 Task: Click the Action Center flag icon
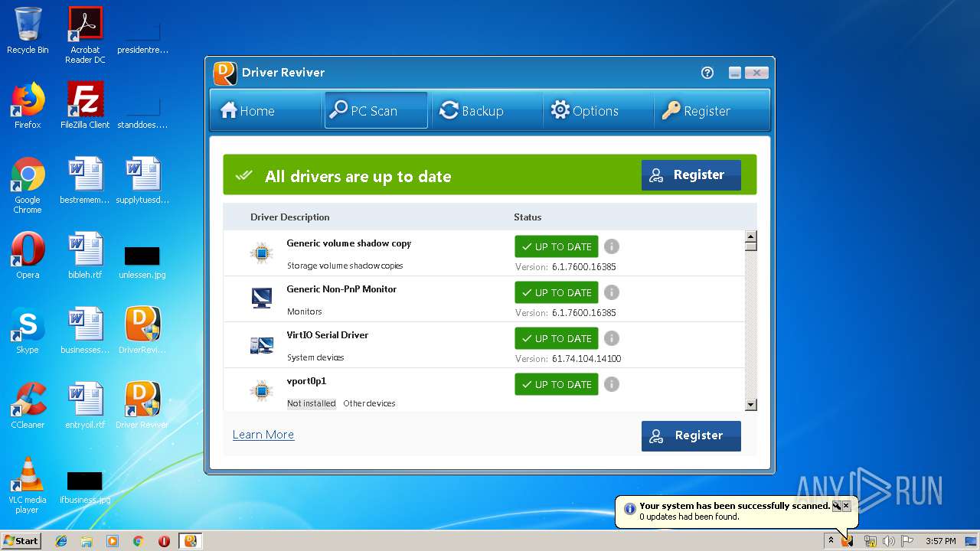(907, 541)
